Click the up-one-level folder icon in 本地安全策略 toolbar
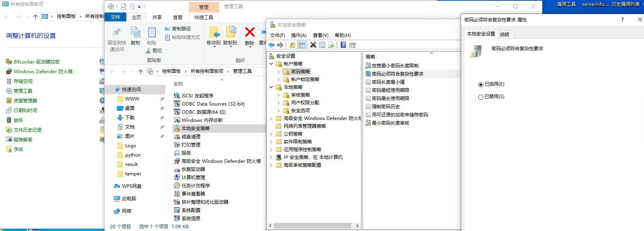The height and width of the screenshot is (231, 644). click(x=292, y=45)
